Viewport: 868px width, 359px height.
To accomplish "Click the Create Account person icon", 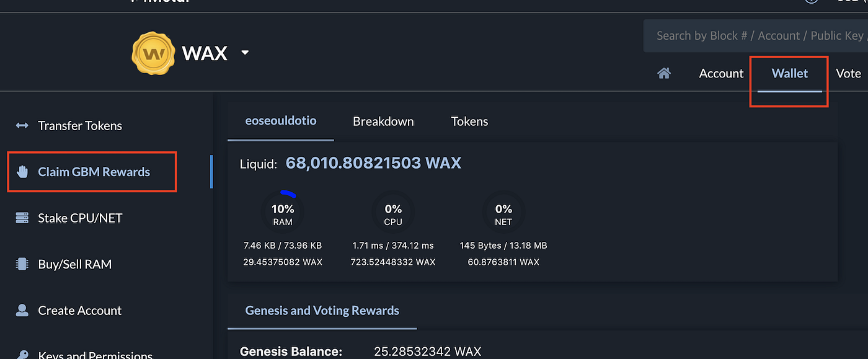I will click(x=22, y=310).
